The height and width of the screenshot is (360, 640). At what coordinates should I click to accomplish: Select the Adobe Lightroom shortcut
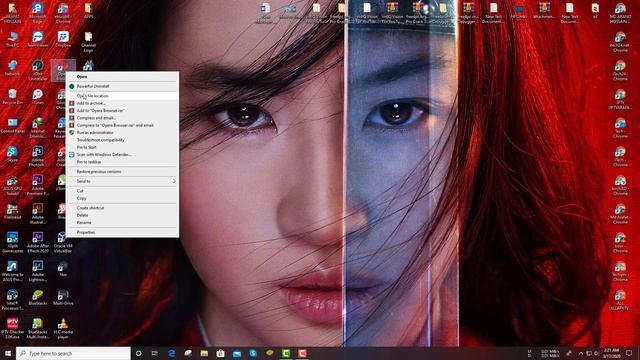pos(38,271)
